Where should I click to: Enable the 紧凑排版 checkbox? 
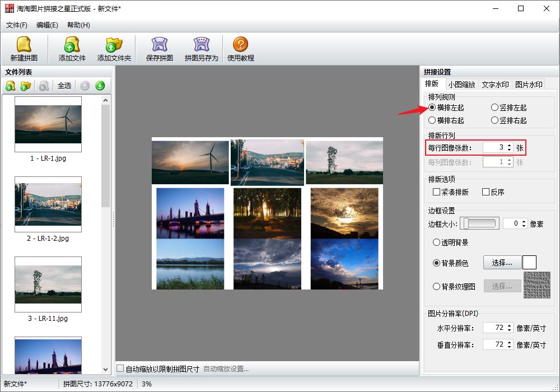(x=436, y=192)
